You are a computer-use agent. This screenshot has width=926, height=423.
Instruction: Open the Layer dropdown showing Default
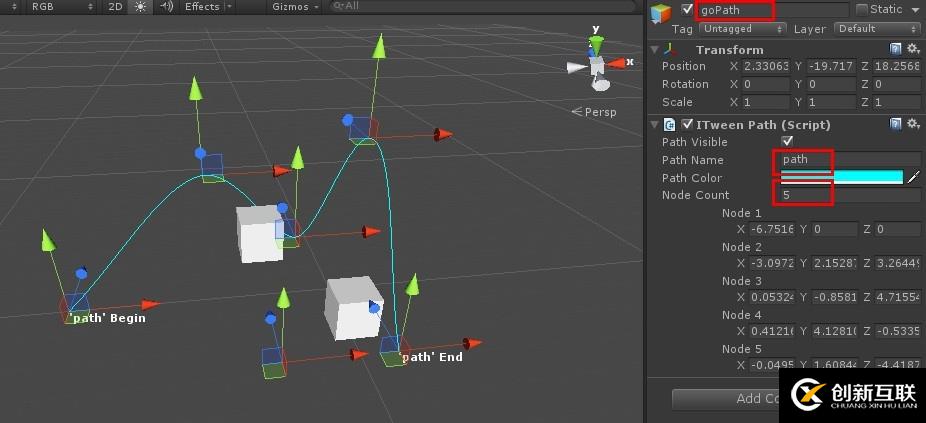click(x=875, y=29)
